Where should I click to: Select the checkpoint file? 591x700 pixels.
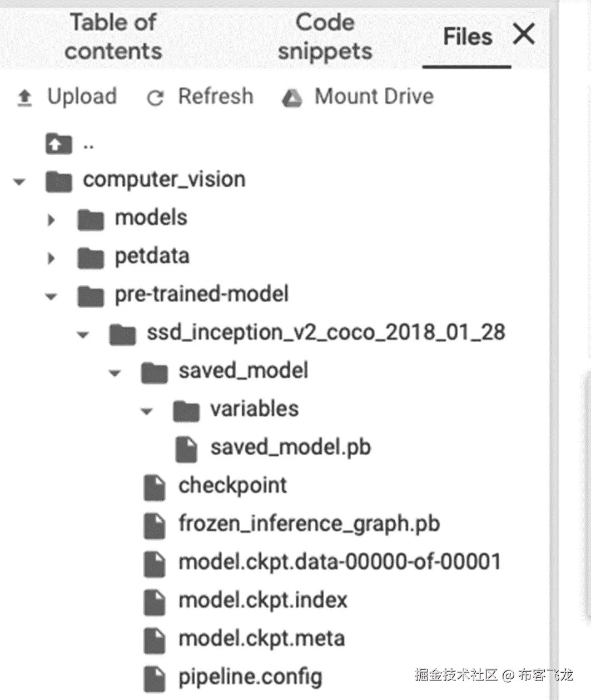click(232, 486)
